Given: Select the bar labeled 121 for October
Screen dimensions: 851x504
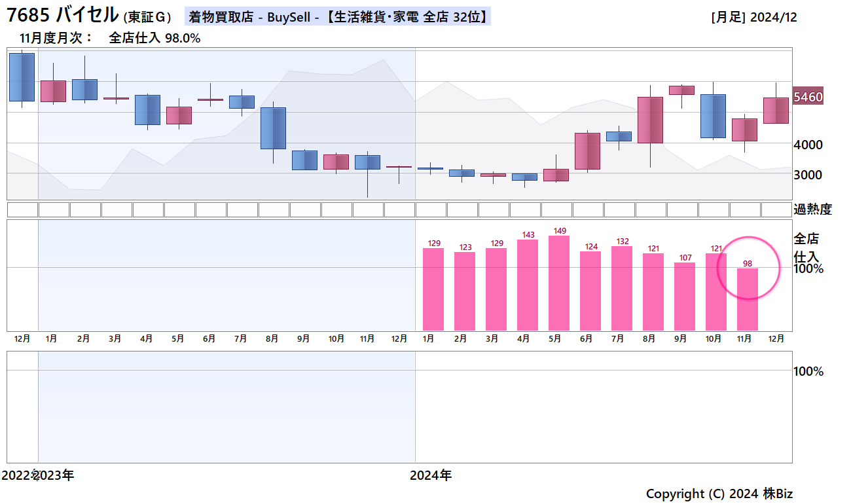Looking at the screenshot, I should [x=716, y=292].
